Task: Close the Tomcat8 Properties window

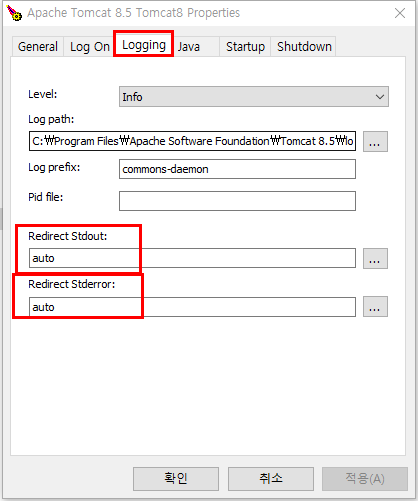Action: pos(400,13)
